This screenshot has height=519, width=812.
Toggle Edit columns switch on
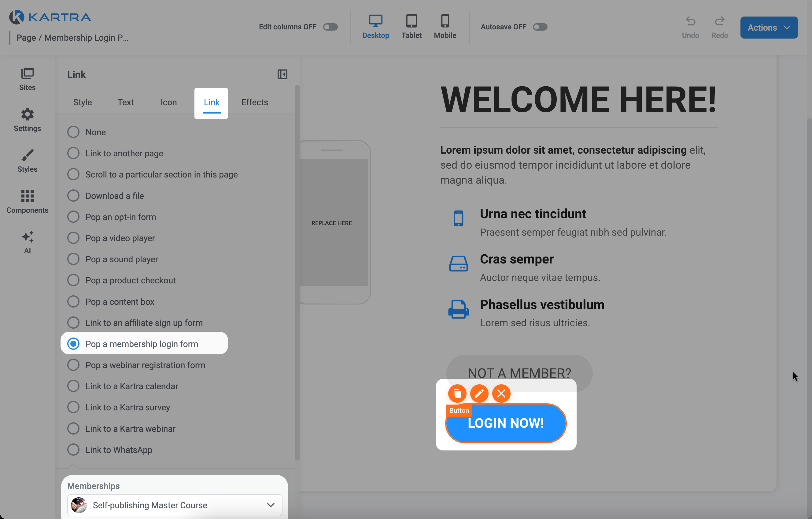click(330, 27)
